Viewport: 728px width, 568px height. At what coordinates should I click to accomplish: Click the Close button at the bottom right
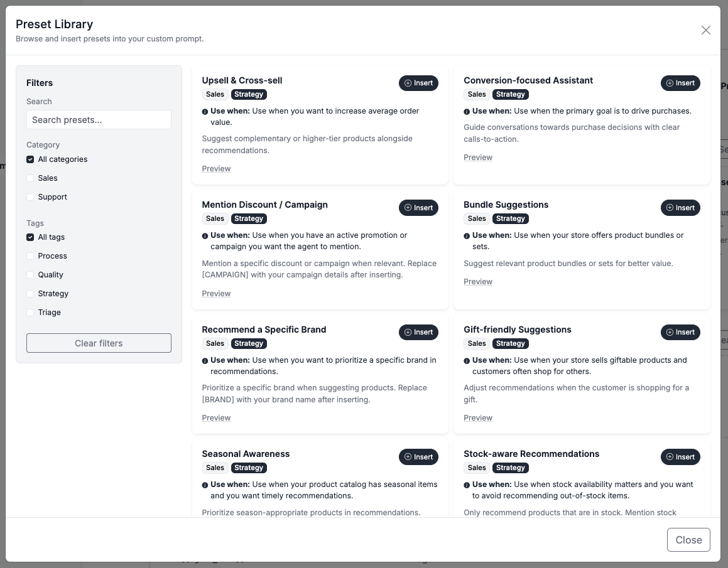688,540
